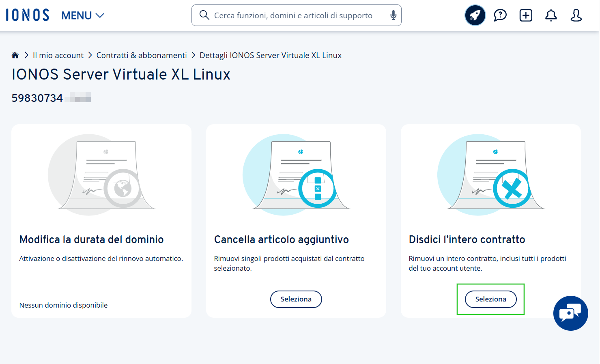Open the rocket launch icon
This screenshot has height=364, width=600.
[x=475, y=15]
